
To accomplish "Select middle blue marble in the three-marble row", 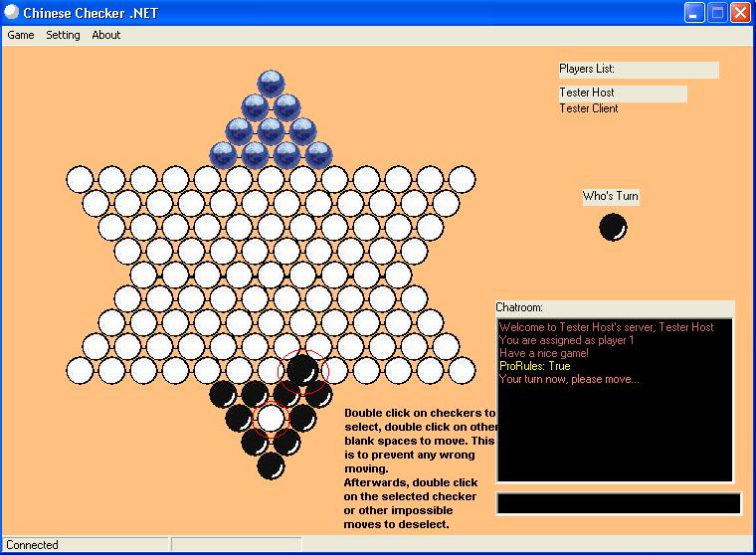I will pyautogui.click(x=271, y=131).
